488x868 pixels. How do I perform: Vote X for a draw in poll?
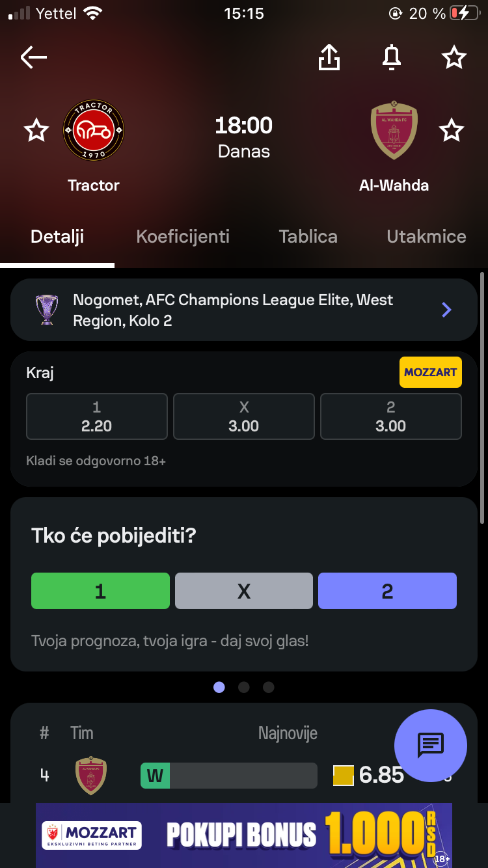coord(244,591)
